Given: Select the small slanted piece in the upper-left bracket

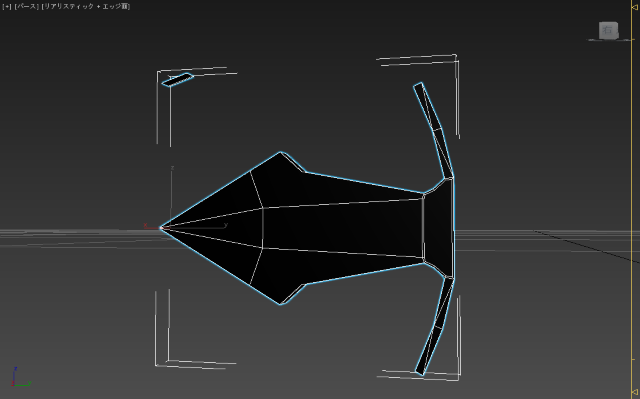Looking at the screenshot, I should (x=178, y=80).
